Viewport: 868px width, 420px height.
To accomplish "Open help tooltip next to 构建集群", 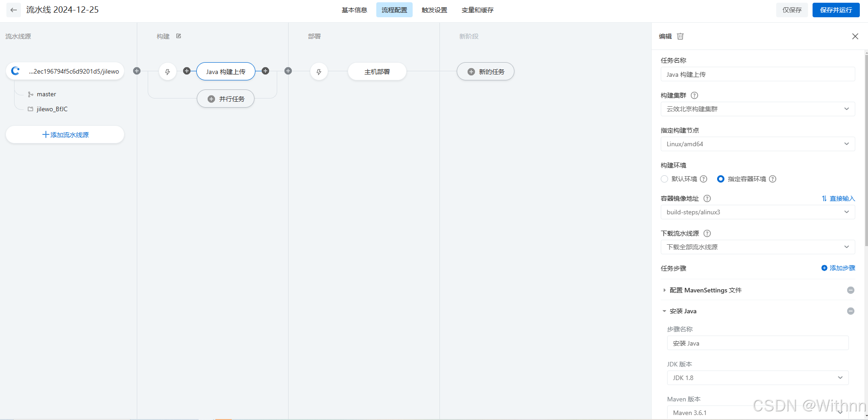I will 694,95.
